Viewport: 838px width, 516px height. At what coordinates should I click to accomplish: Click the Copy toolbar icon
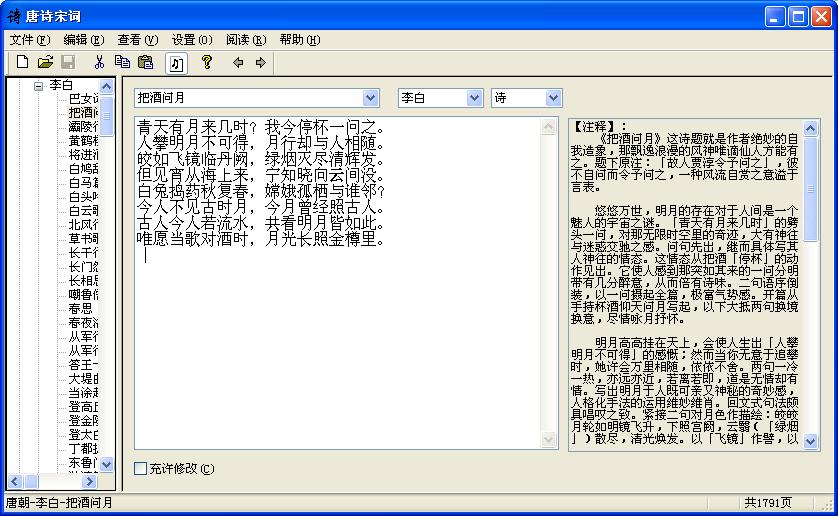pos(123,63)
